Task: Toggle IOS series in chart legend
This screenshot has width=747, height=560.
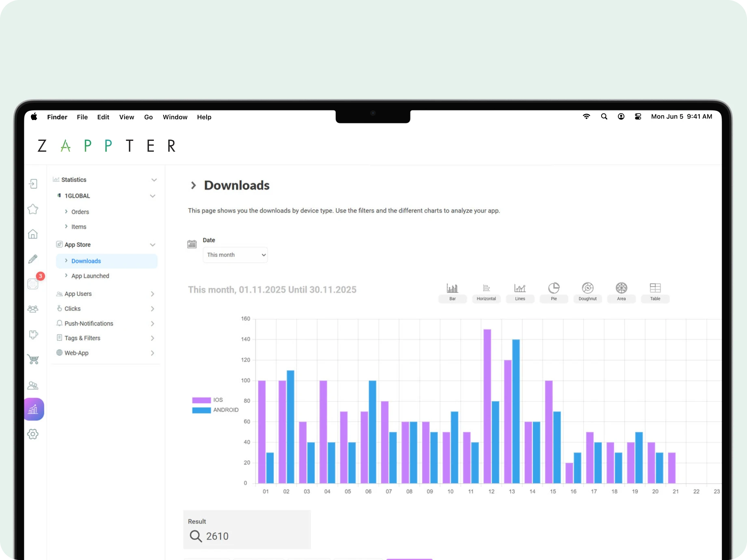Action: [207, 400]
